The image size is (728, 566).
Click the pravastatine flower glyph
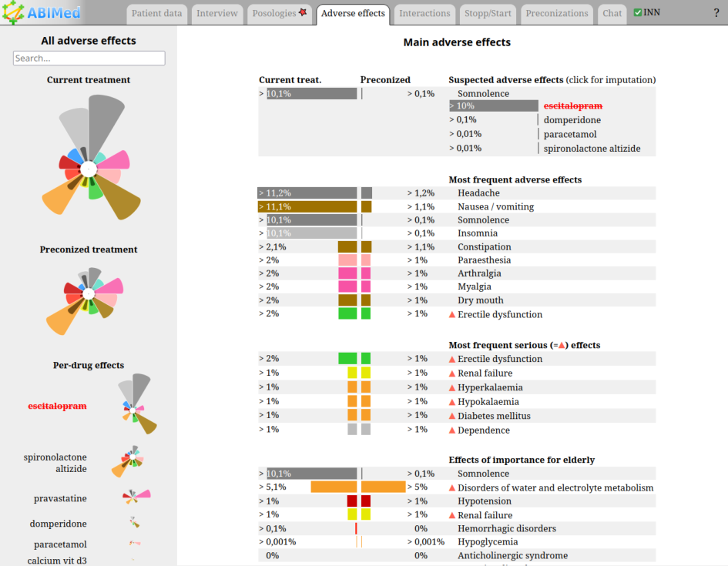pyautogui.click(x=136, y=497)
